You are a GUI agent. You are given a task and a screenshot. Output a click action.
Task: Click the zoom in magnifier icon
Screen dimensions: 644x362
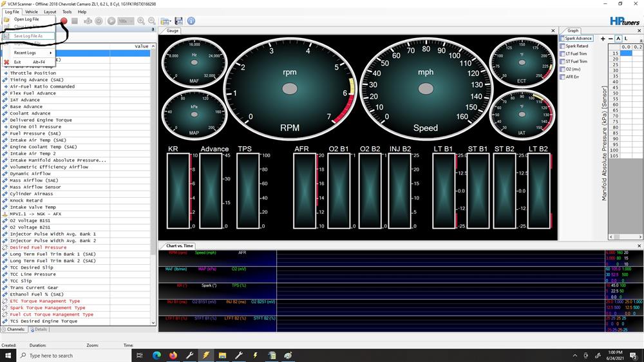pyautogui.click(x=141, y=21)
